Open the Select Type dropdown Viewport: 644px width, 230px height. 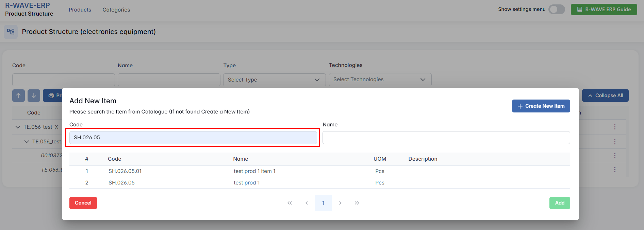[274, 80]
